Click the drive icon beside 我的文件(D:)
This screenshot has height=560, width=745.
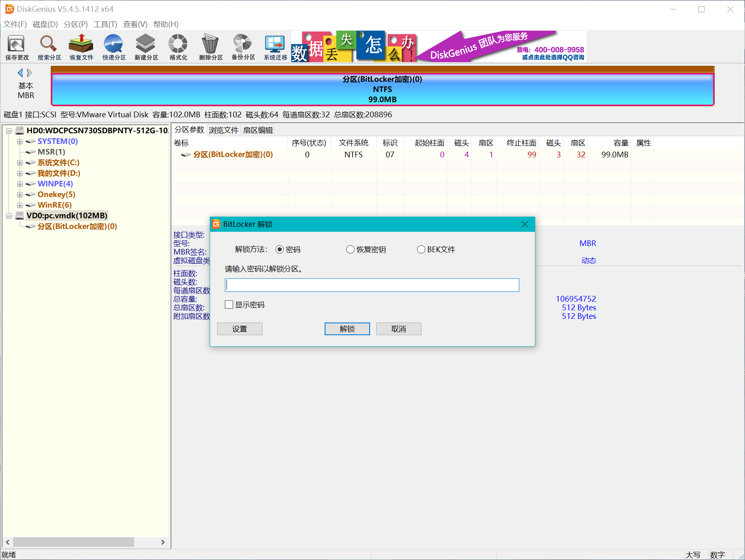click(x=30, y=173)
